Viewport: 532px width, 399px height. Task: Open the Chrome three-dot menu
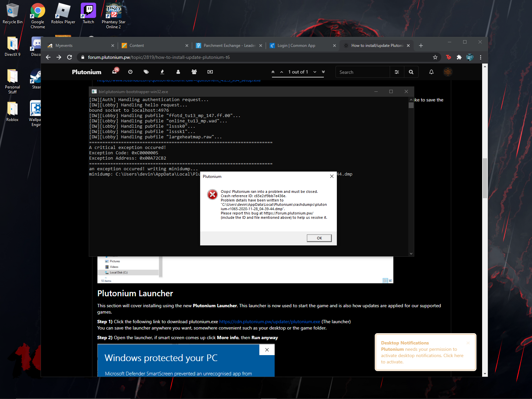[x=480, y=57]
